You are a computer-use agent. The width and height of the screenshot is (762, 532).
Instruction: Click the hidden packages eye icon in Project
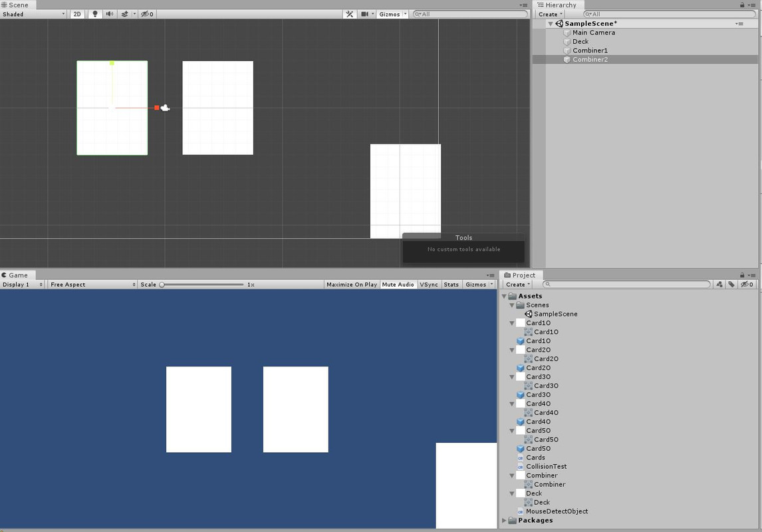coord(747,284)
